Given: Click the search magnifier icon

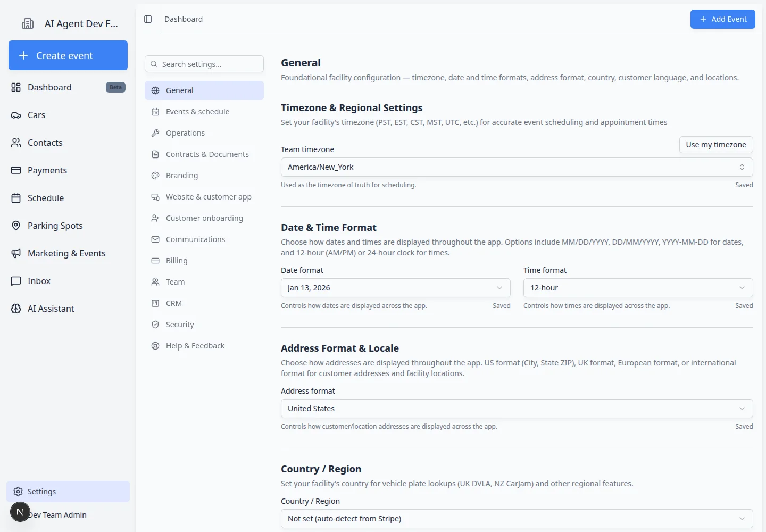Looking at the screenshot, I should (x=154, y=64).
